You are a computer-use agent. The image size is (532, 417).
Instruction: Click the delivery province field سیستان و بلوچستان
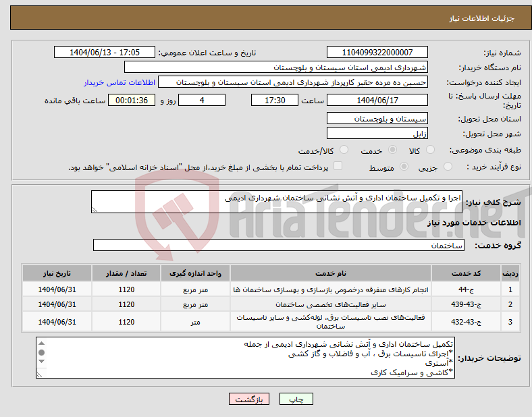coord(377,118)
